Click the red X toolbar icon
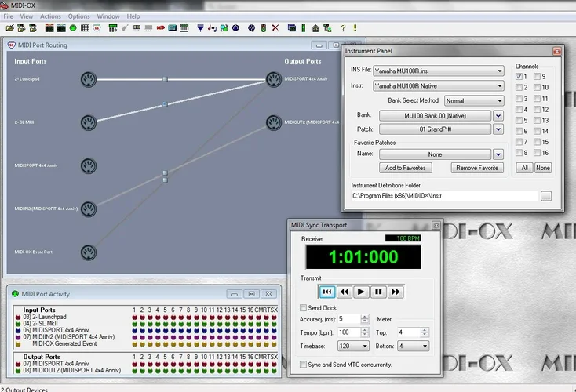 (275, 28)
